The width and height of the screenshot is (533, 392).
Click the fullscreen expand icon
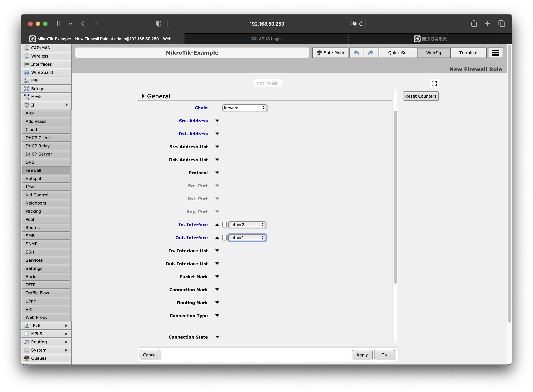tap(434, 84)
